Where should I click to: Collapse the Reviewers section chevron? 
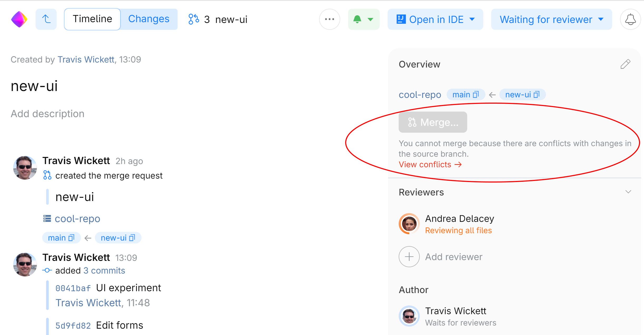628,192
